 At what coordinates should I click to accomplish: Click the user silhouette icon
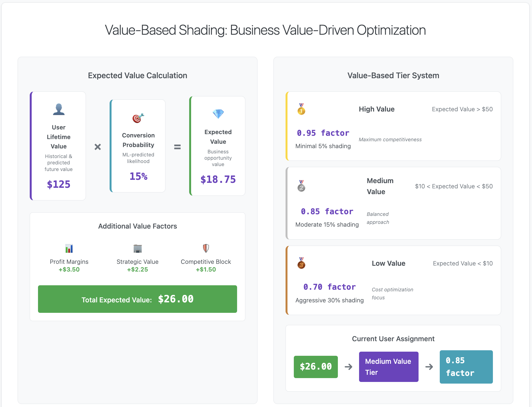[x=59, y=109]
